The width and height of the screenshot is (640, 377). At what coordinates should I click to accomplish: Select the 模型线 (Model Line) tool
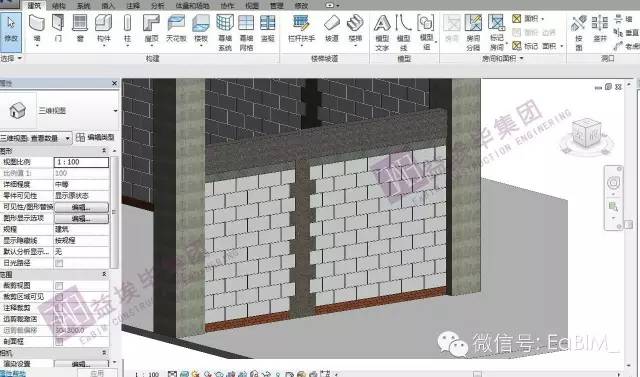[x=403, y=33]
